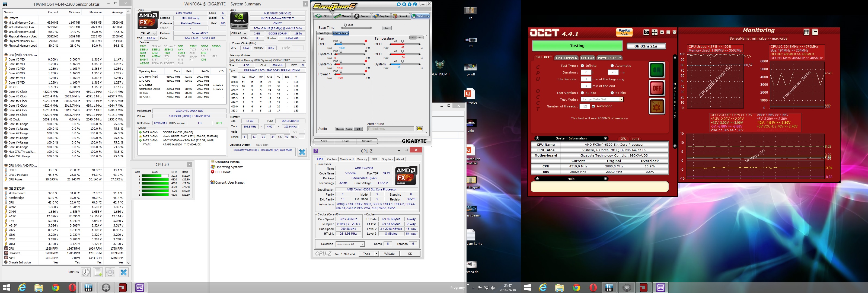Open Opera from left taskbar
Screen dimensions: 868x293
click(72, 288)
